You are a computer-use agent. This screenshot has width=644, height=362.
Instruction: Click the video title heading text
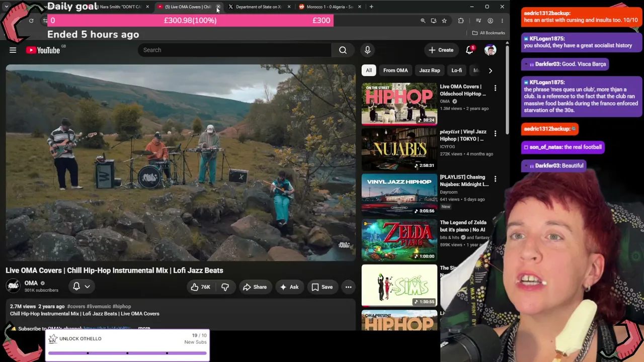pos(114,270)
